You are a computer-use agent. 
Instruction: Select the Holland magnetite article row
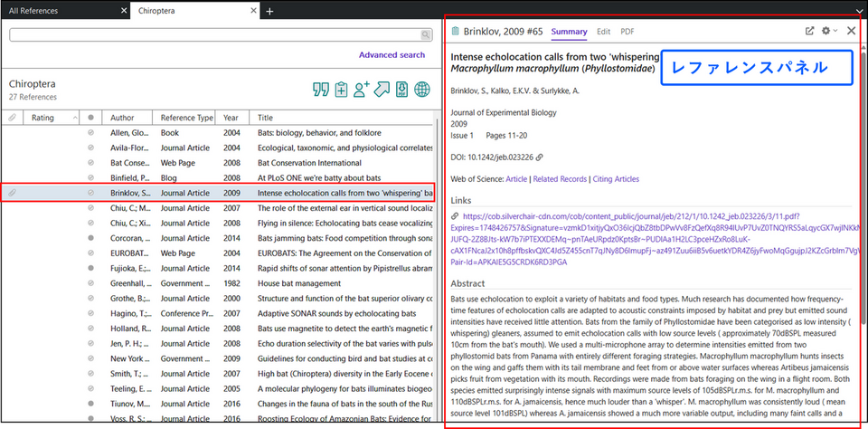tap(218, 329)
